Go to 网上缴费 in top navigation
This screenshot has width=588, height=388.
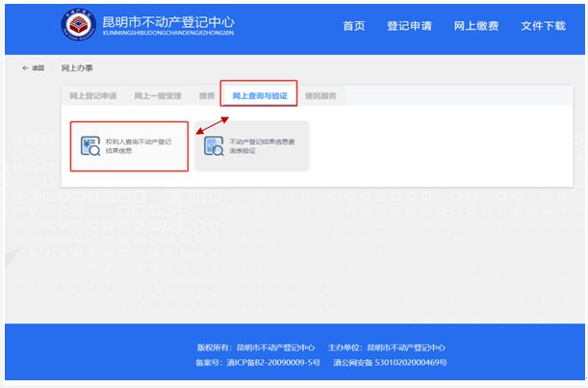pos(475,26)
